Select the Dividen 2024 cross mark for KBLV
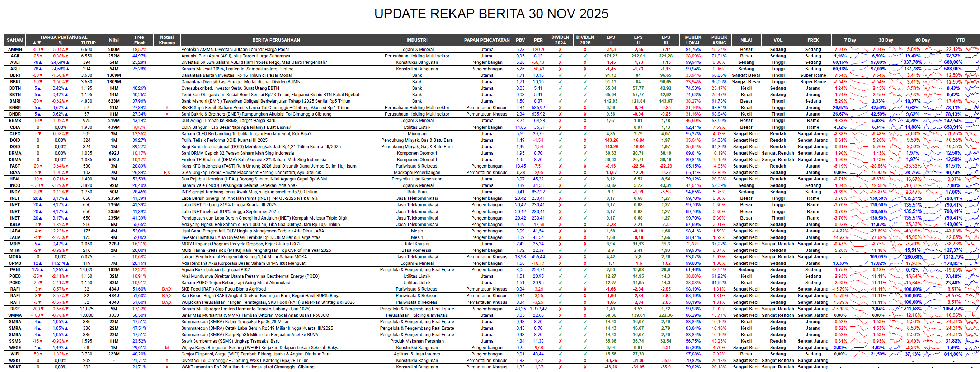The height and width of the screenshot is (372, 980). tap(560, 225)
